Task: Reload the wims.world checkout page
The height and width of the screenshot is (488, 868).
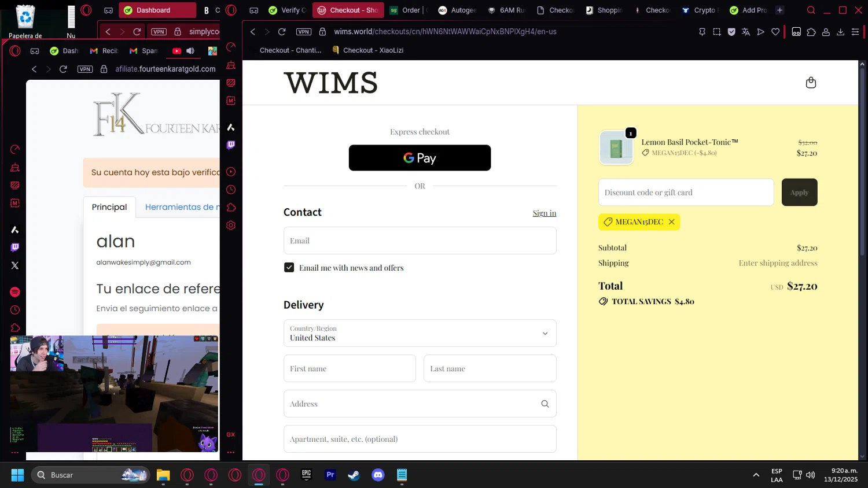Action: 282,32
